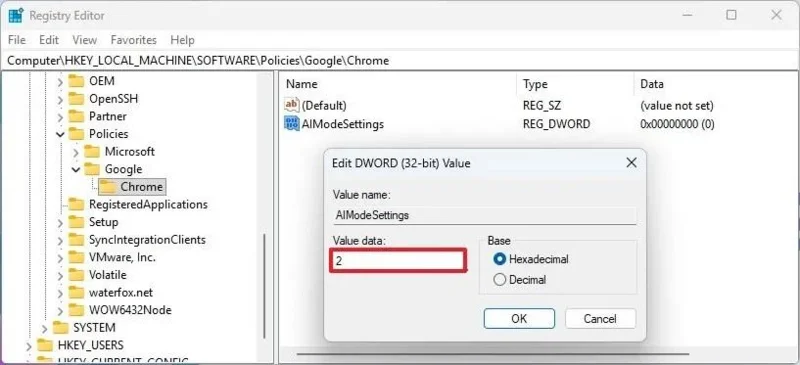Focus the Value data field
The width and height of the screenshot is (800, 365).
(398, 260)
